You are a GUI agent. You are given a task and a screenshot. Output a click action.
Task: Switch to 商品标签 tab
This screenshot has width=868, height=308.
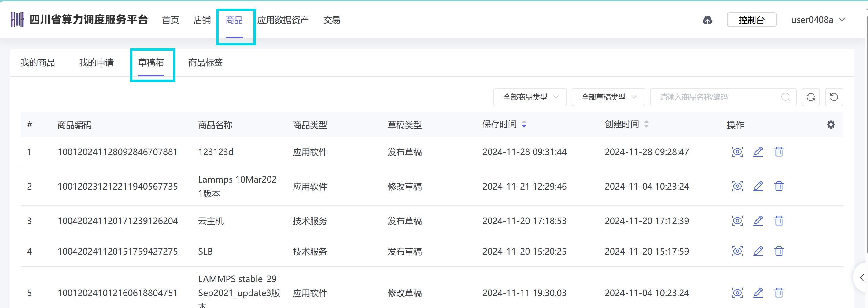tap(205, 63)
